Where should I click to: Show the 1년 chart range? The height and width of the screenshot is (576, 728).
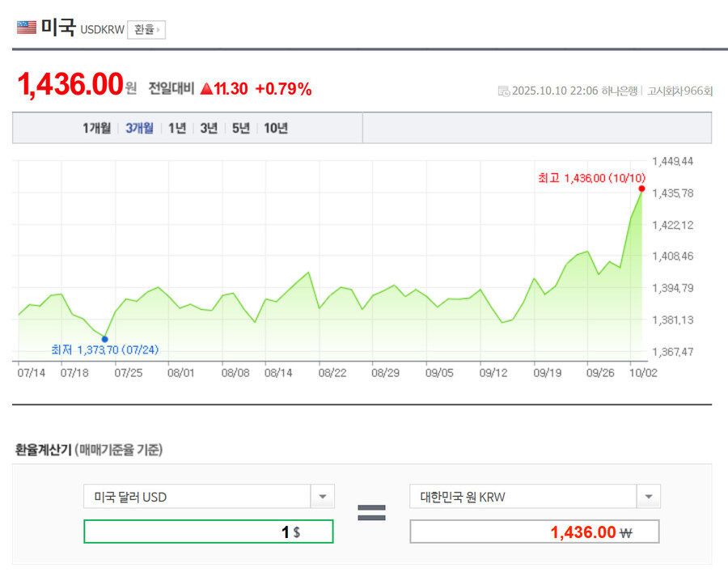(x=177, y=128)
